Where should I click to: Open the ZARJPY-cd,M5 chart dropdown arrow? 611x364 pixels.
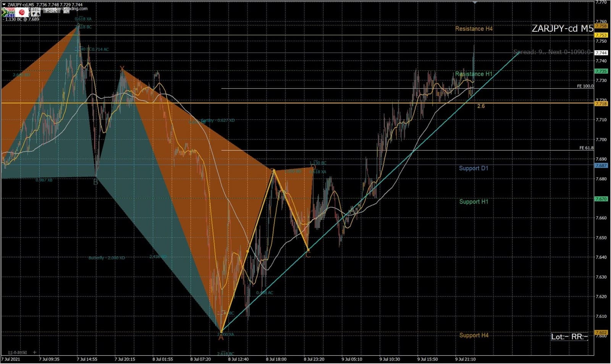tap(4, 5)
